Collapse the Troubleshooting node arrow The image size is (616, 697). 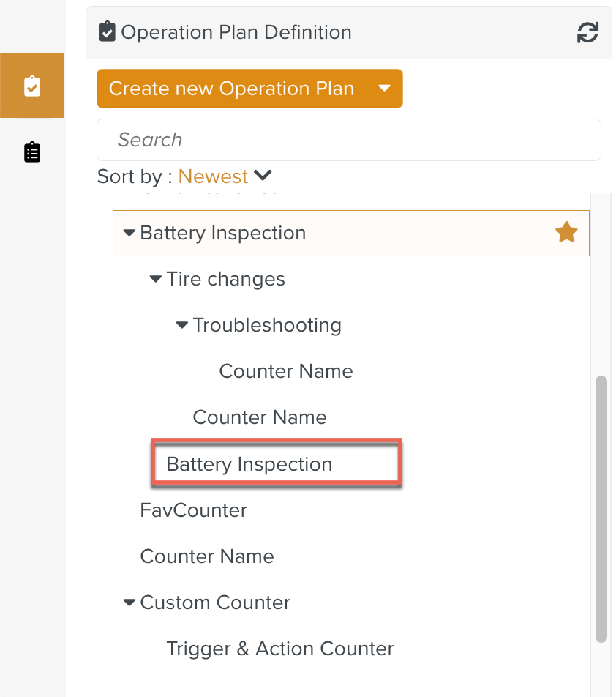(182, 325)
